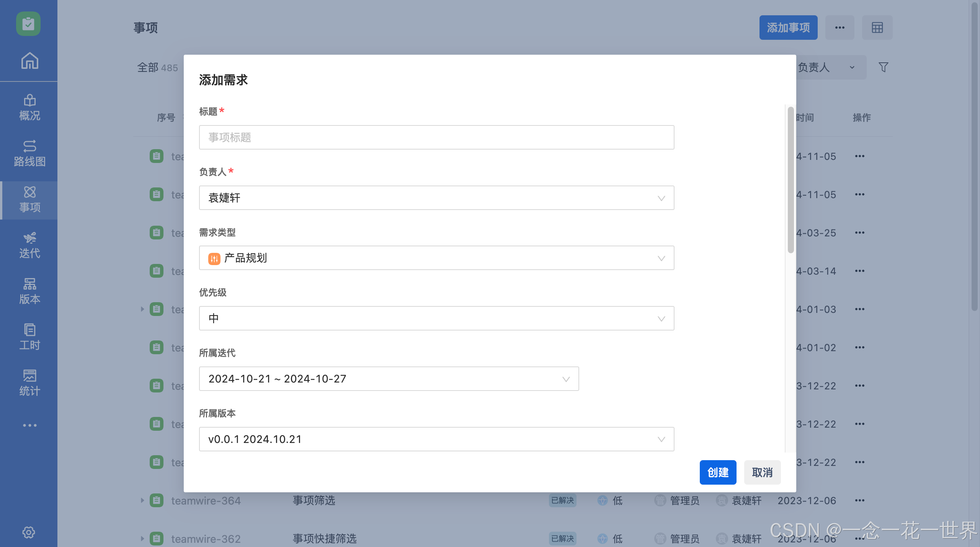Expand the teamwire-364 row
Screen dimensions: 980x547
click(x=142, y=500)
